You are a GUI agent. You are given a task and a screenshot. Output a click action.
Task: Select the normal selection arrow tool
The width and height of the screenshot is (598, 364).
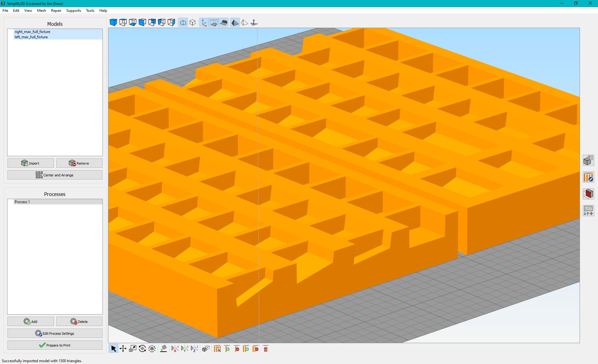point(113,349)
